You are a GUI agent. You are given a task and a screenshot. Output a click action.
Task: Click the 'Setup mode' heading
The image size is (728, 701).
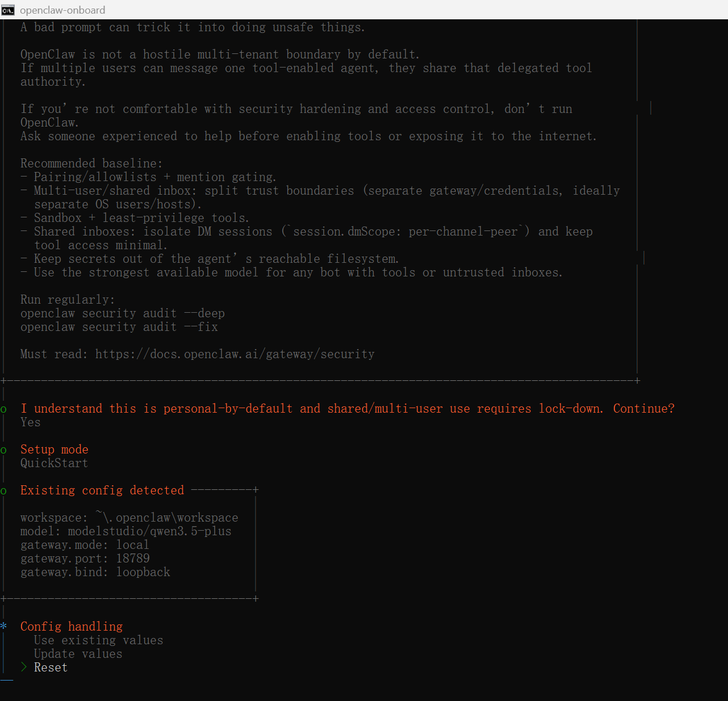pyautogui.click(x=55, y=450)
